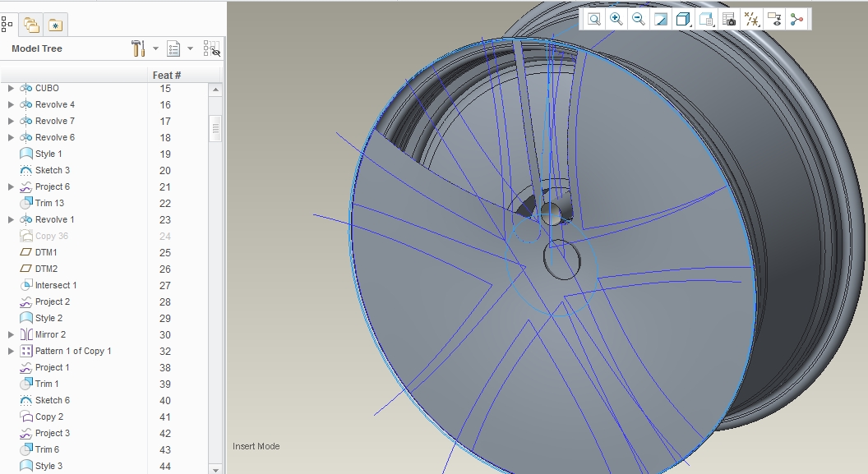Select the Trim 6 feature icon
868x474 pixels.
pyautogui.click(x=26, y=449)
